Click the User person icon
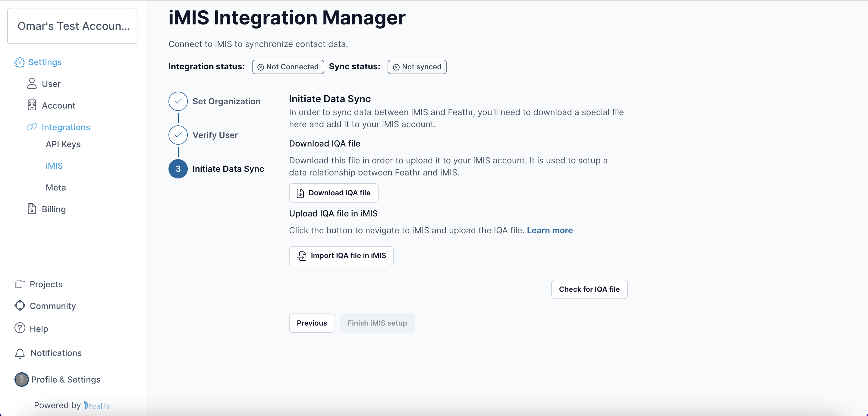868x416 pixels. [x=32, y=84]
